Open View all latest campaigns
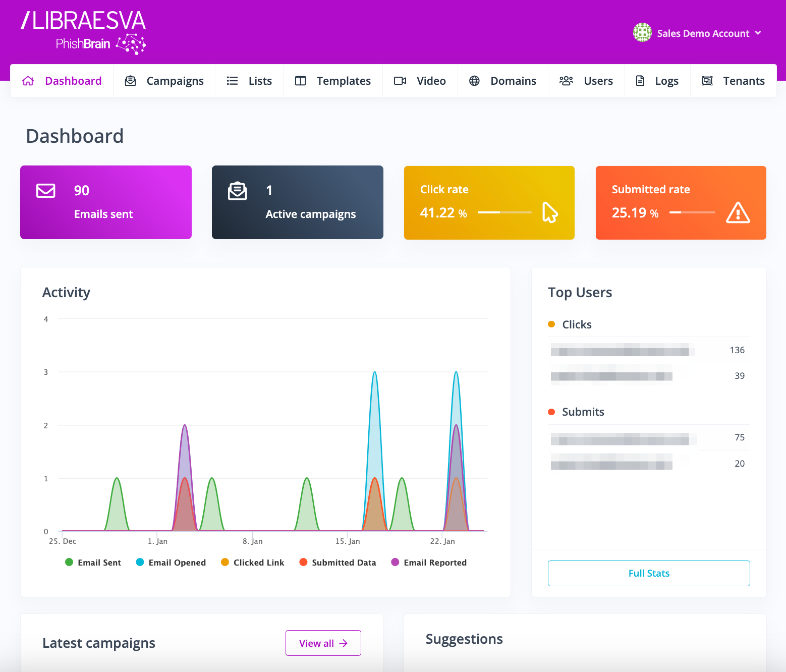The height and width of the screenshot is (672, 786). [323, 643]
